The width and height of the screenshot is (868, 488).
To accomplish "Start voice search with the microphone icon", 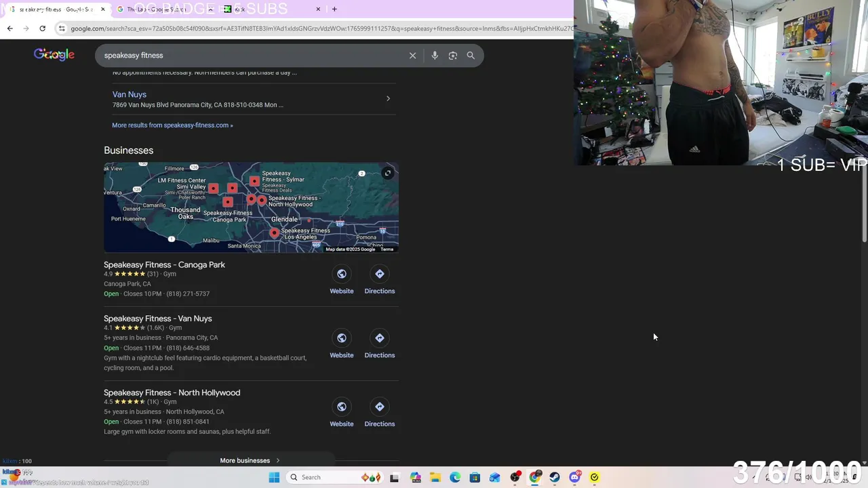I will 435,56.
